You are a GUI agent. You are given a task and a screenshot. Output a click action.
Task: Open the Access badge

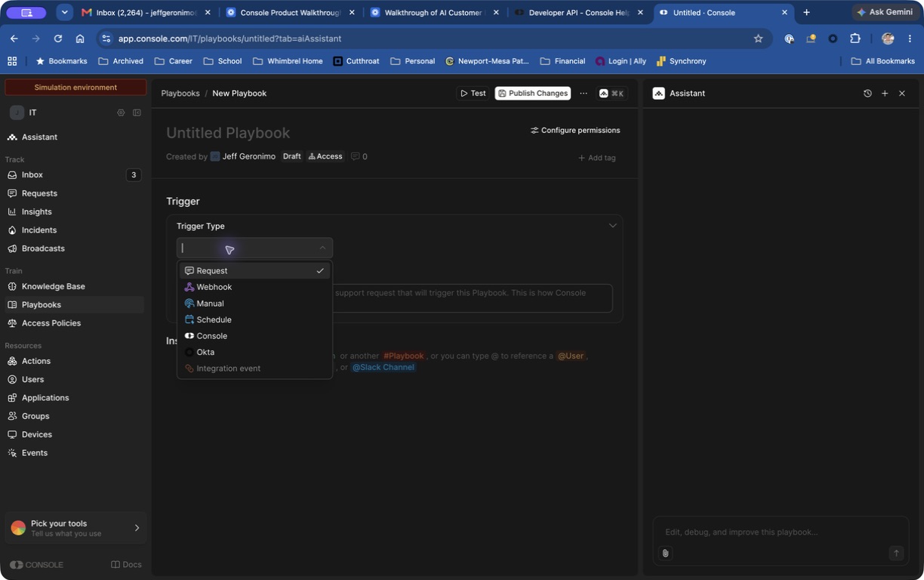325,156
